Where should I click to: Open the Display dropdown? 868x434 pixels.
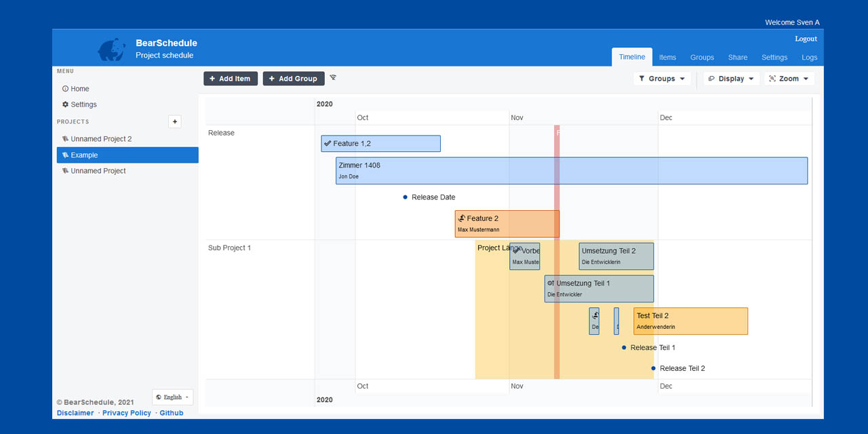click(731, 79)
